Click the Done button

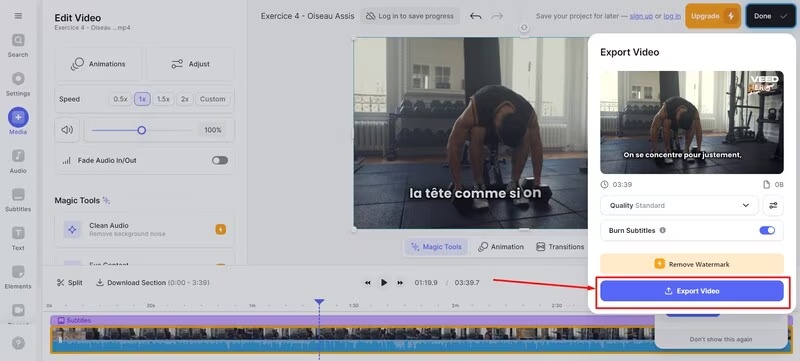click(770, 16)
